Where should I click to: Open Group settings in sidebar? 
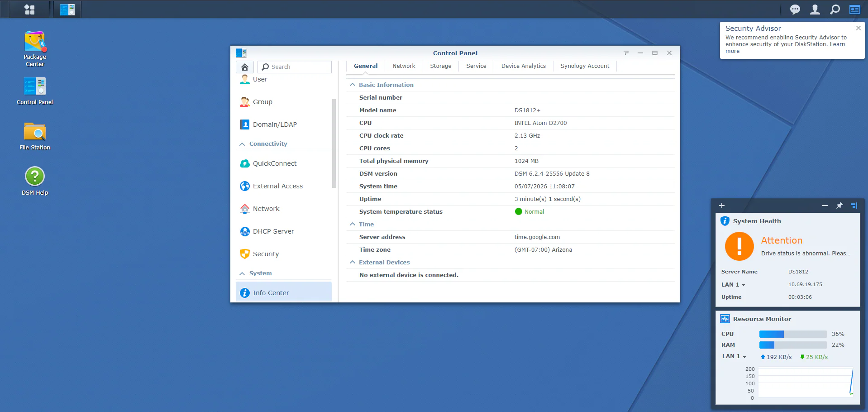(x=284, y=102)
